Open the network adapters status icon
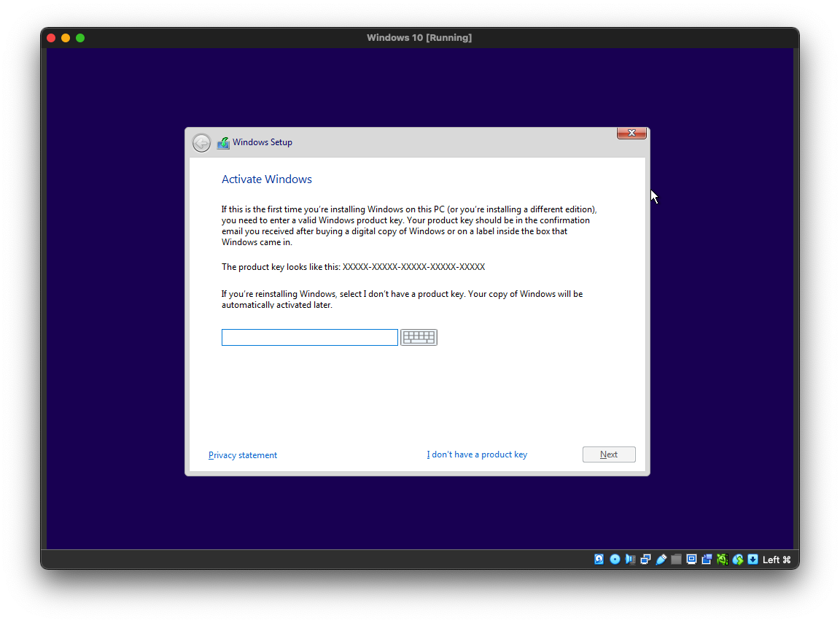840x623 pixels. (645, 560)
